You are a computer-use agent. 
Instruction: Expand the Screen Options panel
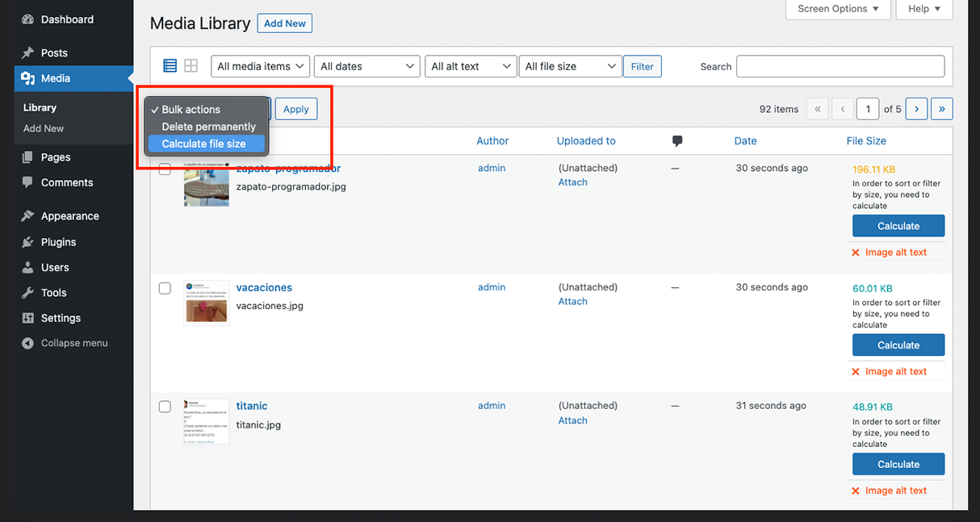(838, 9)
